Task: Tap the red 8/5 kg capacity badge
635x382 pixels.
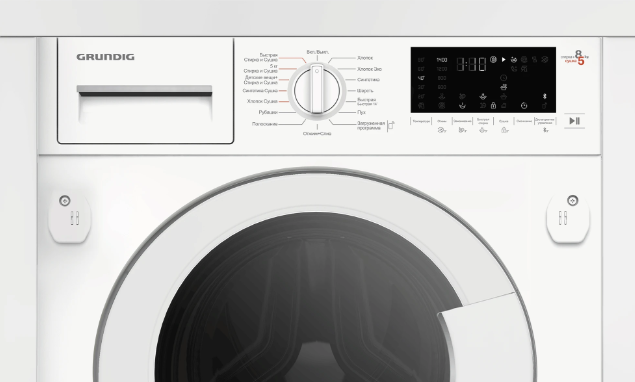Action: click(575, 58)
